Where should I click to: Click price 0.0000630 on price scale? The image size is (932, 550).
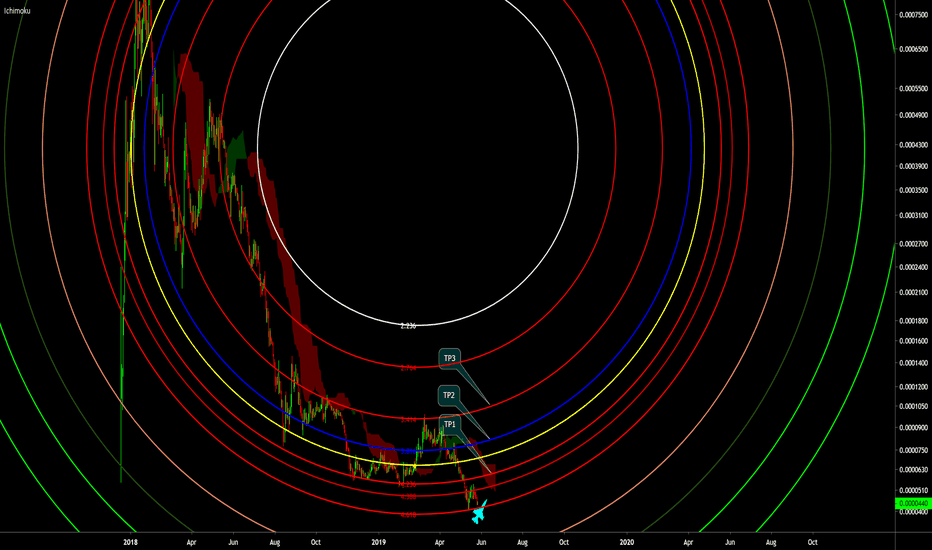point(914,470)
